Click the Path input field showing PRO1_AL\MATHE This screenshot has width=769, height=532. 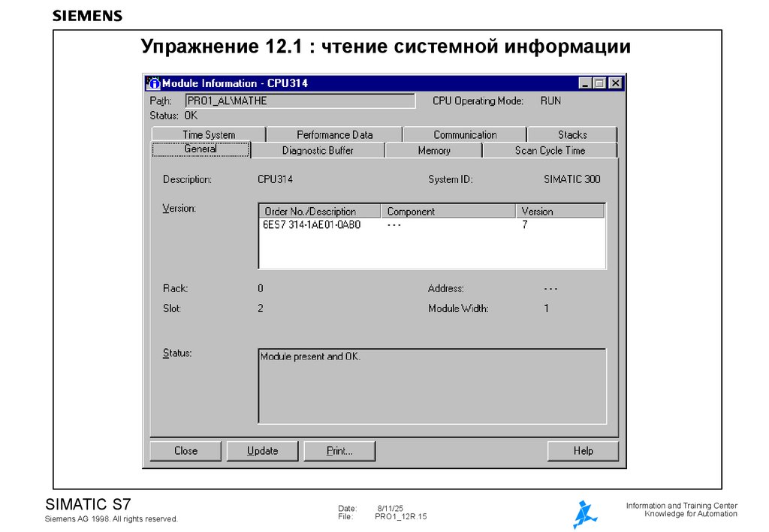[302, 100]
